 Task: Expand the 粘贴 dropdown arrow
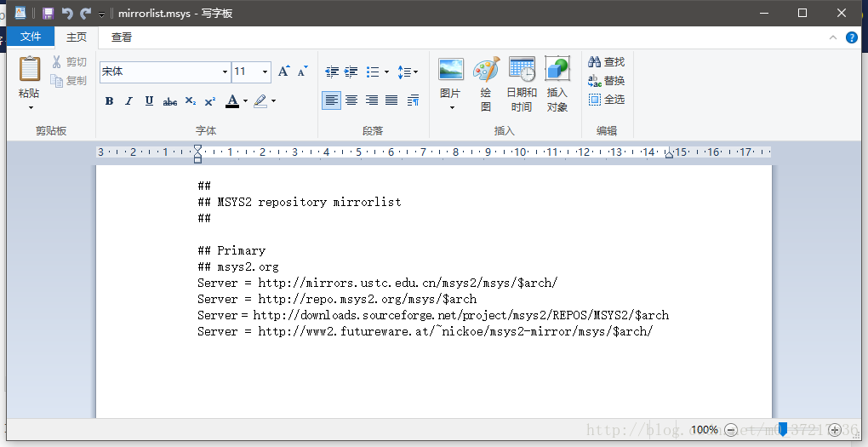click(x=31, y=107)
